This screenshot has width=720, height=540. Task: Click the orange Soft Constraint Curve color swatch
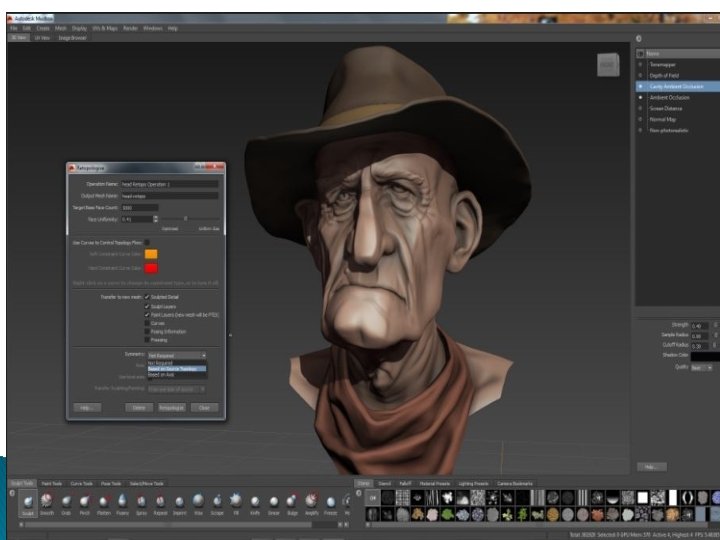tap(151, 254)
